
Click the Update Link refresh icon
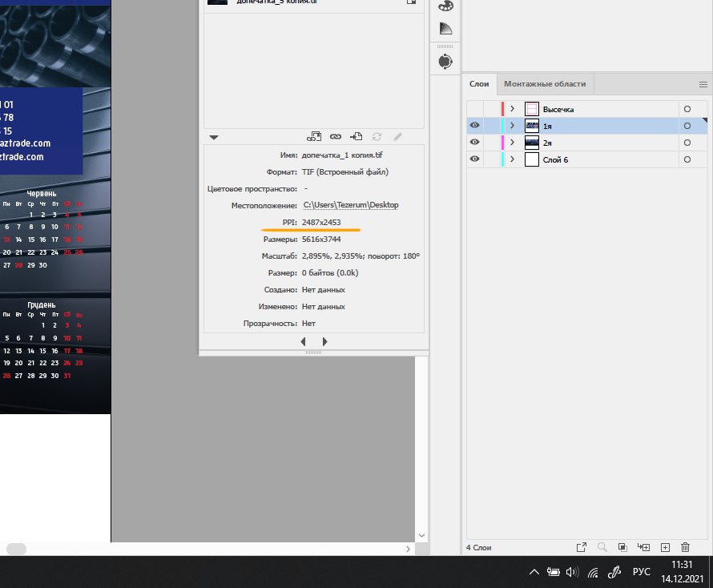pos(377,136)
